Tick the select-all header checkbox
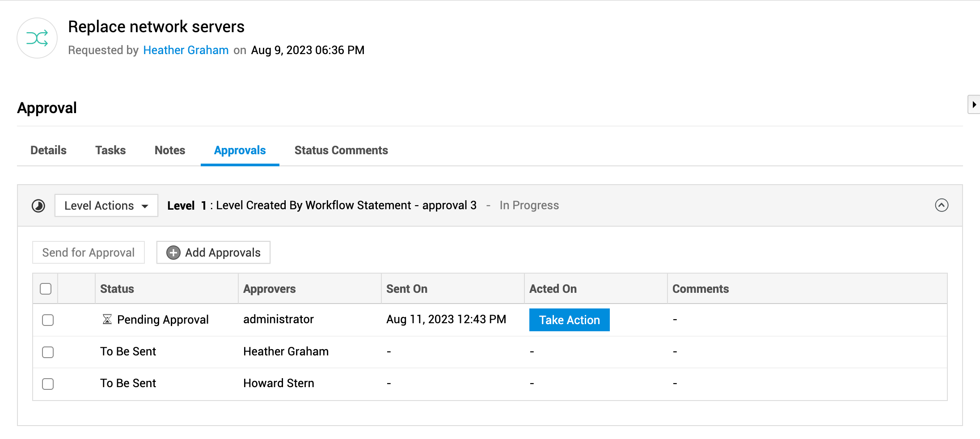 [x=46, y=289]
